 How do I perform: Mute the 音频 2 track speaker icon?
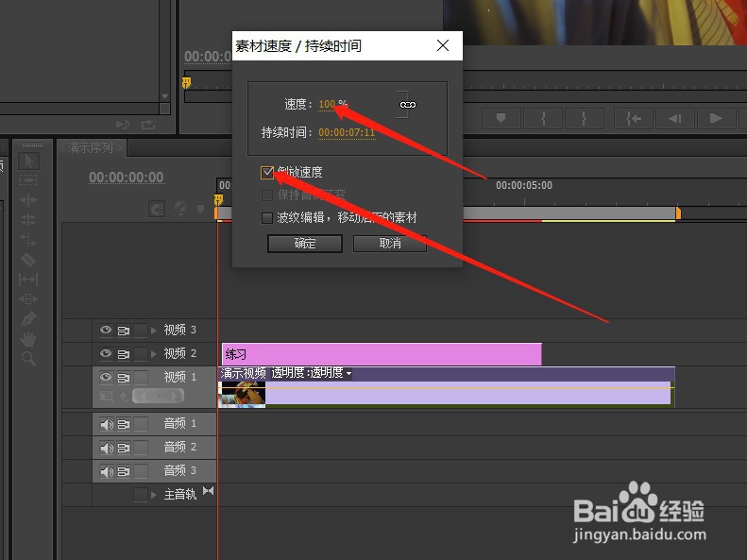tap(106, 448)
